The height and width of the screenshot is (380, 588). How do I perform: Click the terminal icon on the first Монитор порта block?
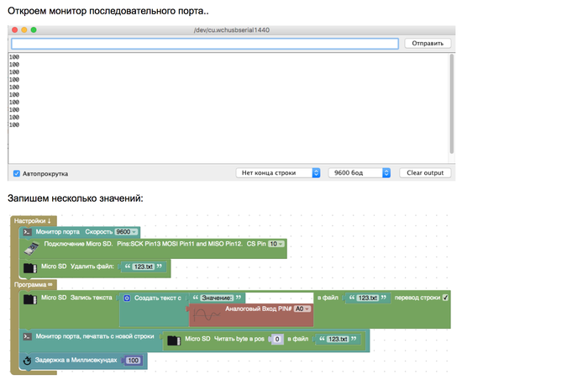27,231
